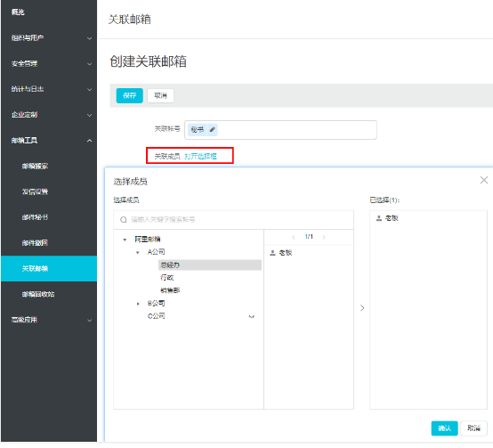Click the 打开选择框 link
This screenshot has width=493, height=448.
pyautogui.click(x=200, y=157)
